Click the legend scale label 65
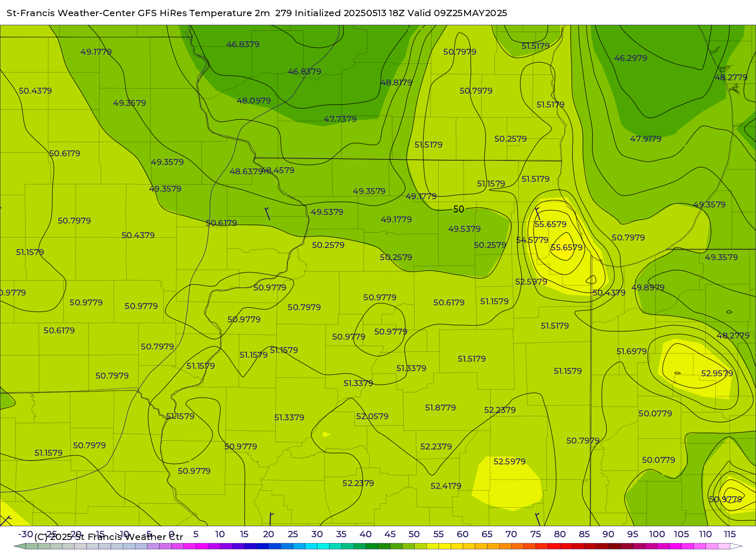Image resolution: width=756 pixels, height=551 pixels. click(487, 534)
